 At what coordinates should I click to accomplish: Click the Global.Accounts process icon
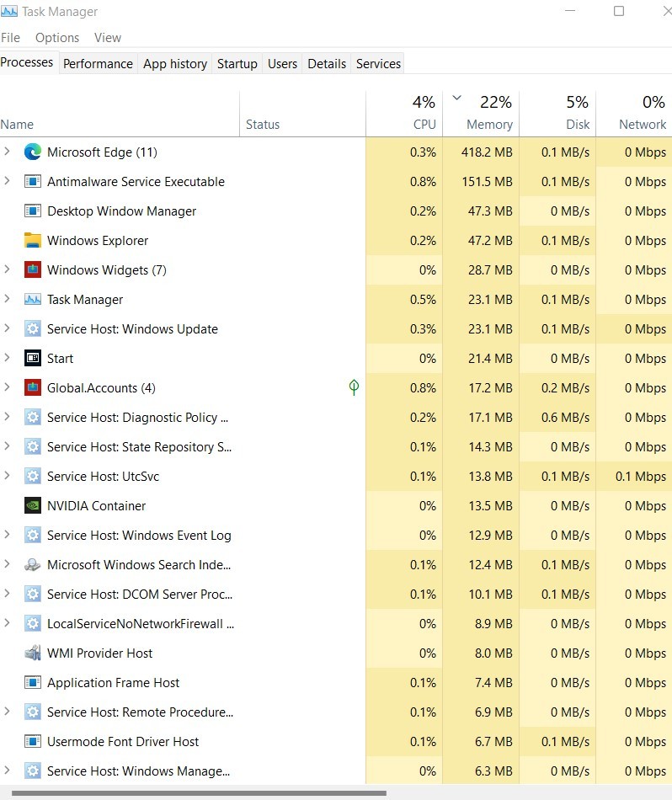point(33,387)
